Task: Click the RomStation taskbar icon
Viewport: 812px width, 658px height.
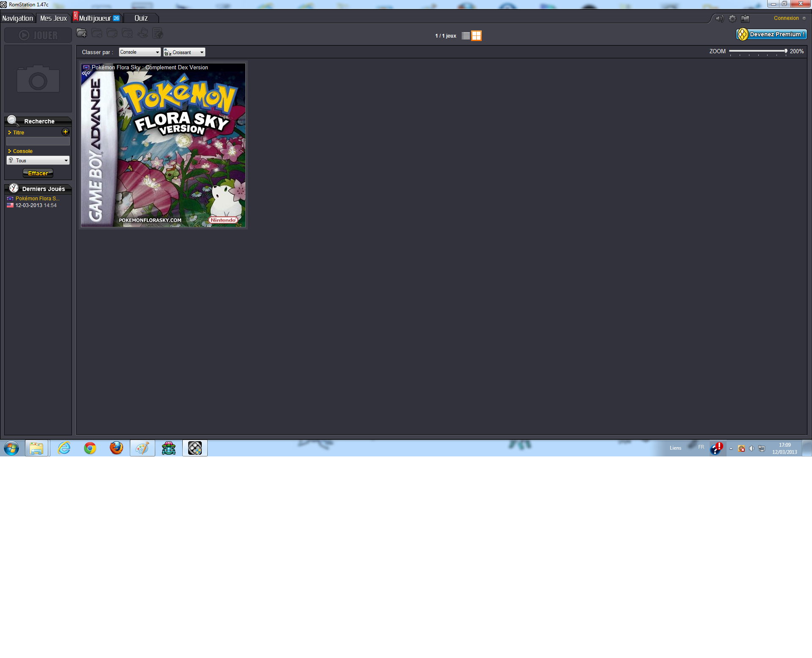Action: coord(195,448)
